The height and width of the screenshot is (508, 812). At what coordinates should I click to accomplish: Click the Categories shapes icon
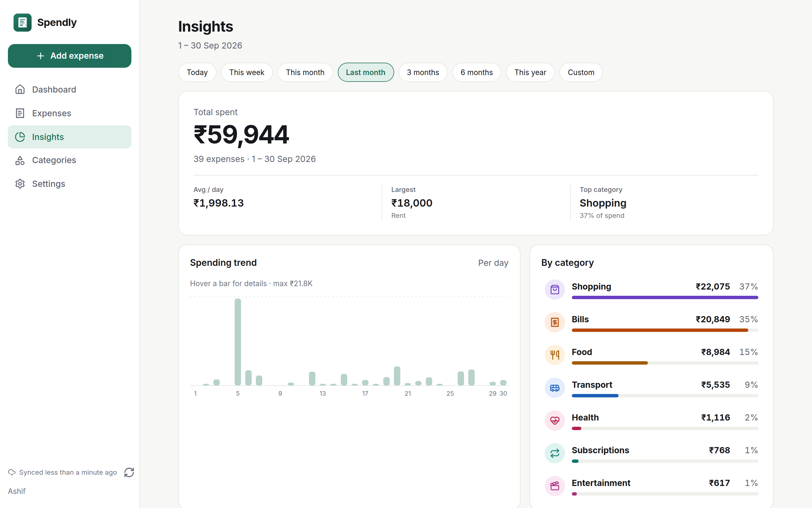(20, 160)
